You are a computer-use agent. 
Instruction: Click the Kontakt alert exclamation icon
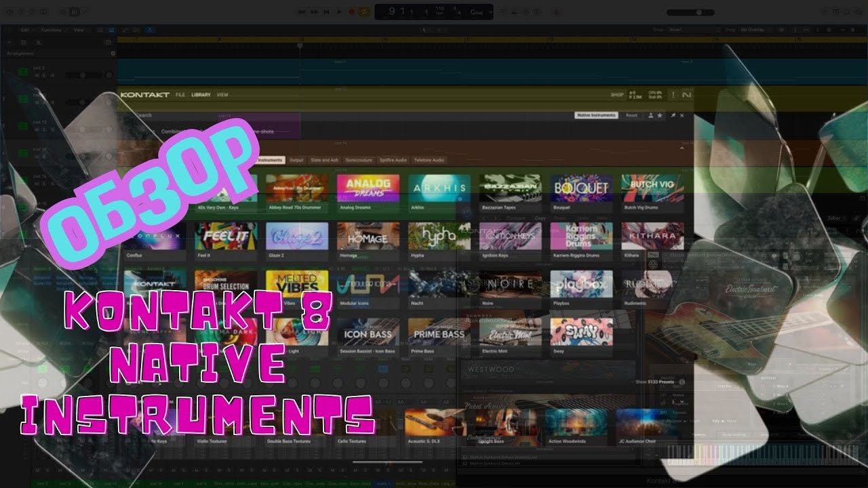(x=673, y=95)
